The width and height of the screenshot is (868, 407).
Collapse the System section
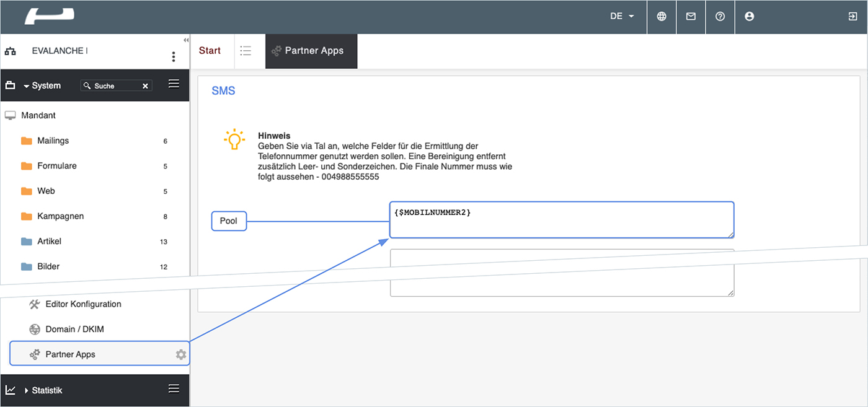[27, 86]
